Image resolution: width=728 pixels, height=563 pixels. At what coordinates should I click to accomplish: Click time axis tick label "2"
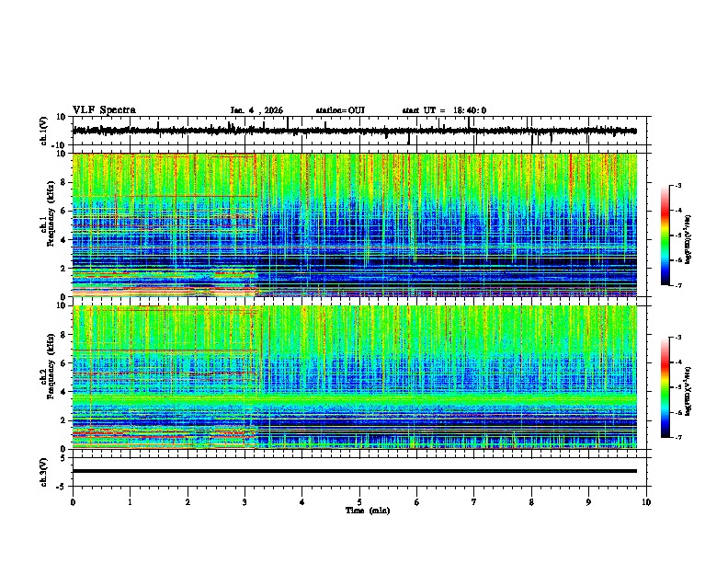coord(188,501)
